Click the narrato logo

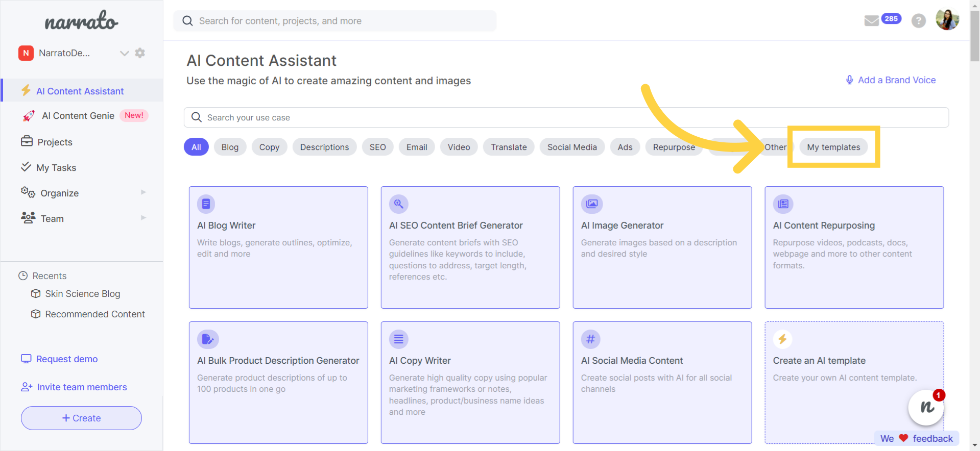coord(81,21)
